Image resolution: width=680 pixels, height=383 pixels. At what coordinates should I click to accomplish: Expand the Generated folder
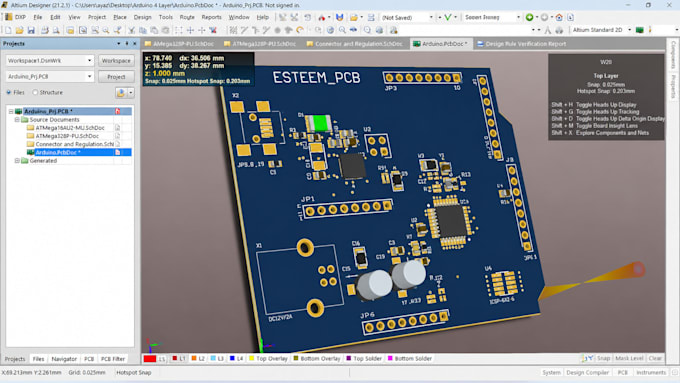pos(17,161)
